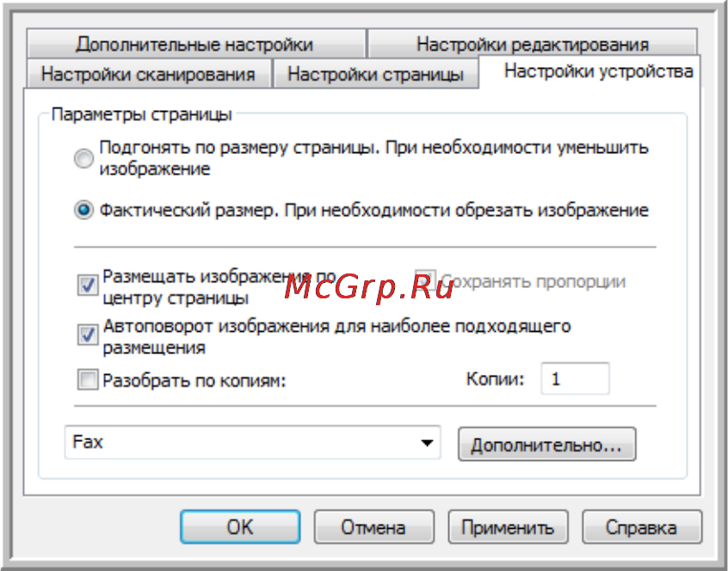The image size is (728, 571).
Task: Open help with the Справка button
Action: point(642,527)
